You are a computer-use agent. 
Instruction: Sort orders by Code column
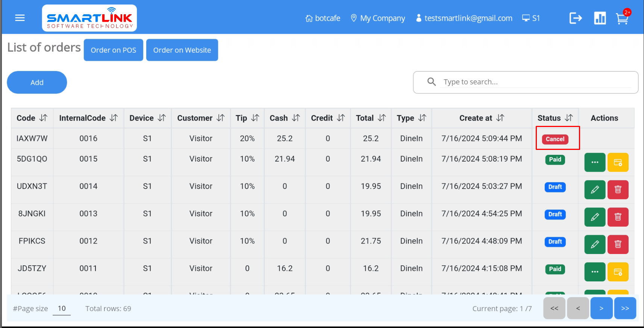click(44, 118)
